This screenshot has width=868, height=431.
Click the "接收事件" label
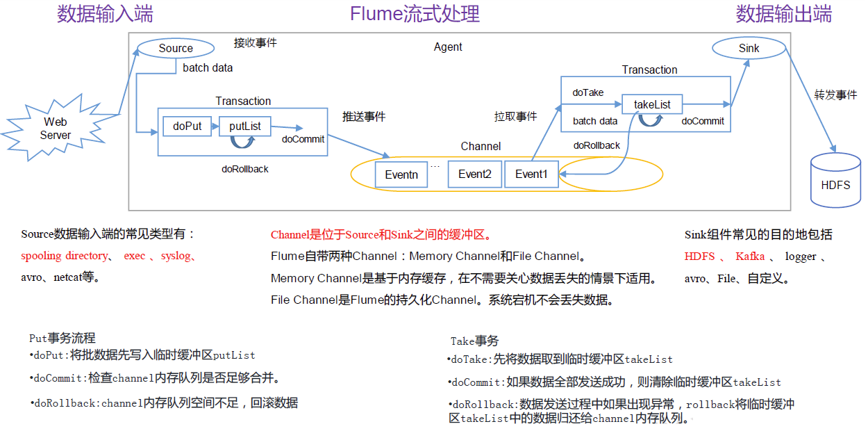coord(255,42)
